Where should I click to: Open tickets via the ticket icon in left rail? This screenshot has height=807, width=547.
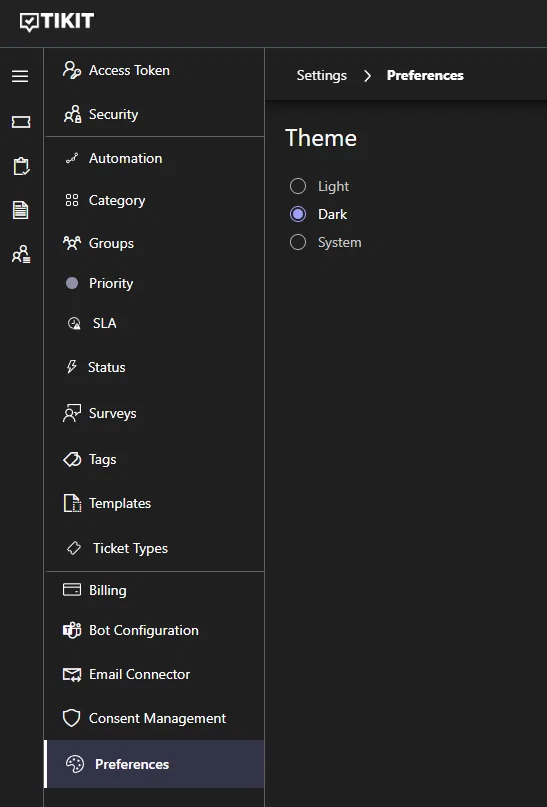[21, 122]
